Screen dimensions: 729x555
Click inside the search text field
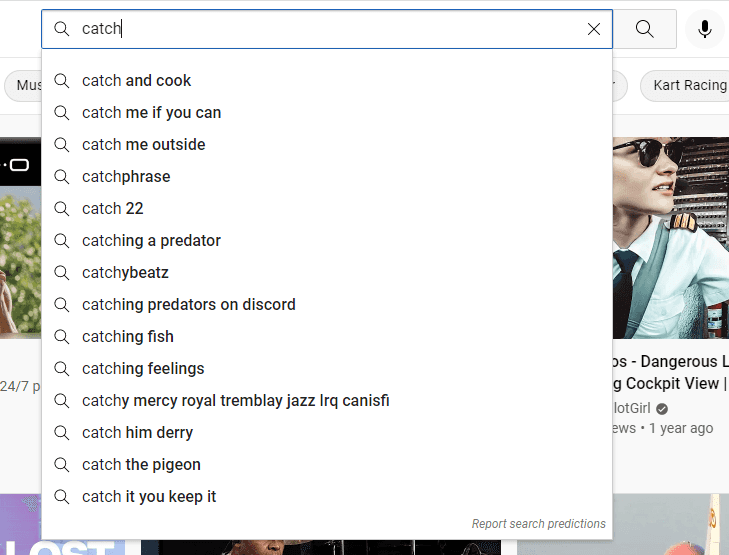coord(330,29)
